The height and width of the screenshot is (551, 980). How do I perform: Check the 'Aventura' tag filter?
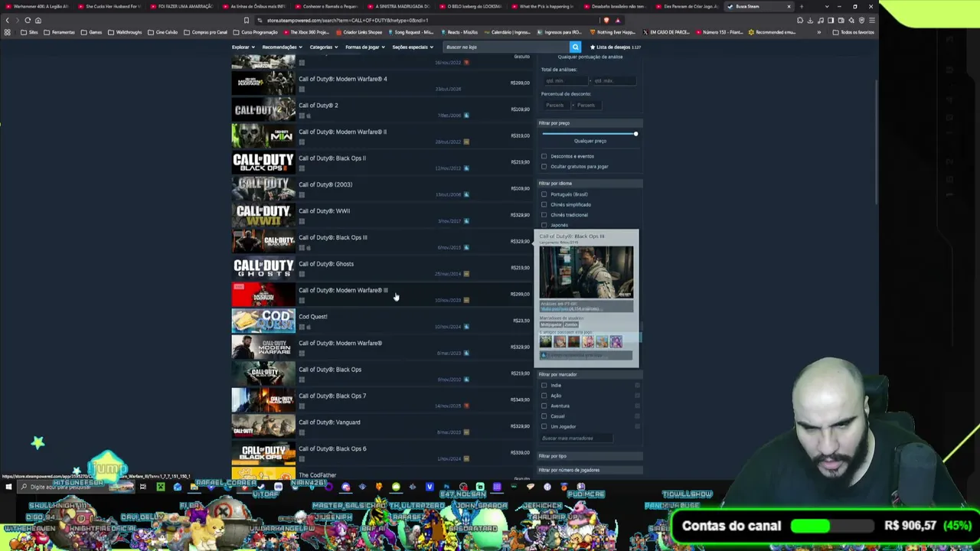pyautogui.click(x=544, y=406)
